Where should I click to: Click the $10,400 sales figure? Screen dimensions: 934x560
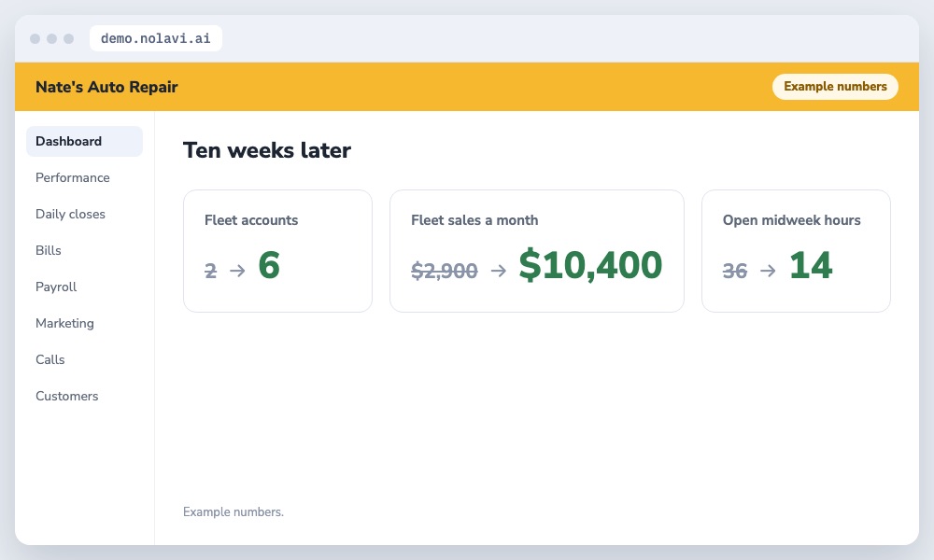[x=590, y=265]
